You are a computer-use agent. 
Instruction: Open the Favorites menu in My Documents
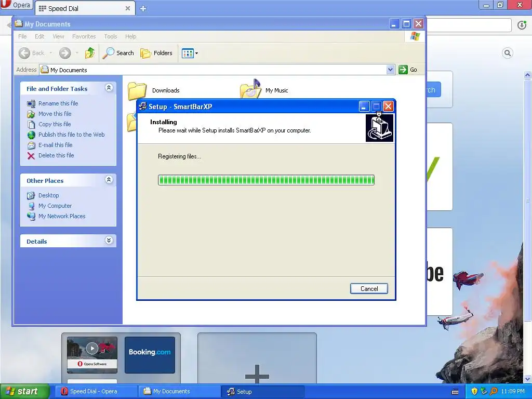pyautogui.click(x=84, y=36)
